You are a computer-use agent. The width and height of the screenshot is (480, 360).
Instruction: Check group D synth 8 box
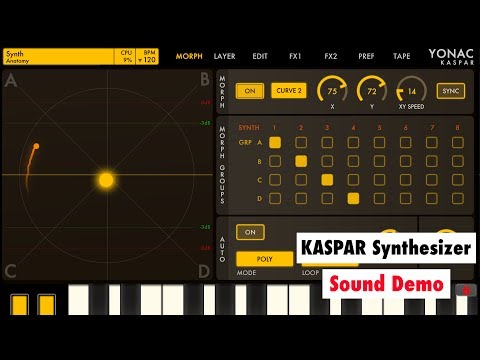458,199
